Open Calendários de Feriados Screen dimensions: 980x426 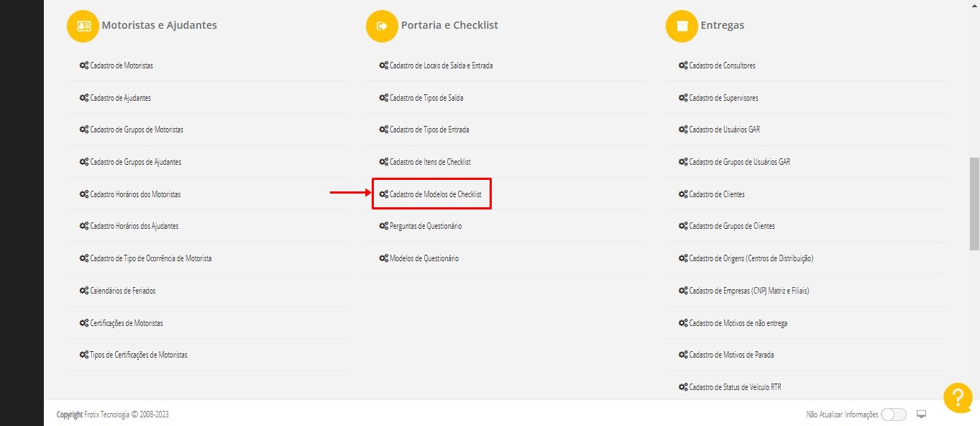coord(122,291)
